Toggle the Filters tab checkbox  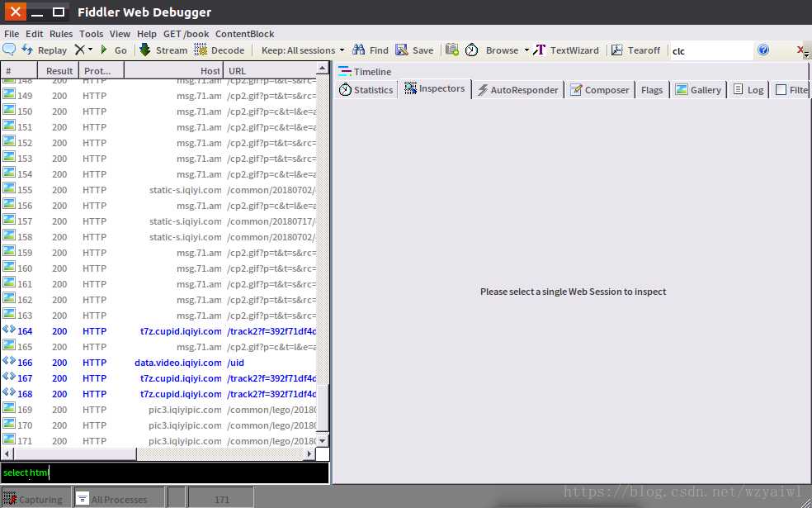click(x=781, y=90)
